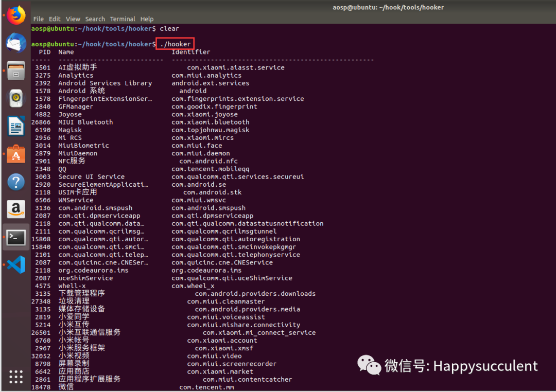
Task: Click the clear command text
Action: pos(169,28)
